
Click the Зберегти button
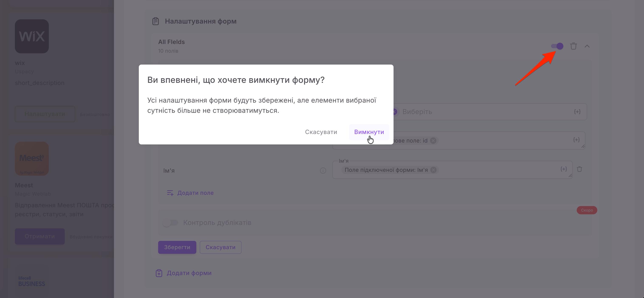(177, 247)
